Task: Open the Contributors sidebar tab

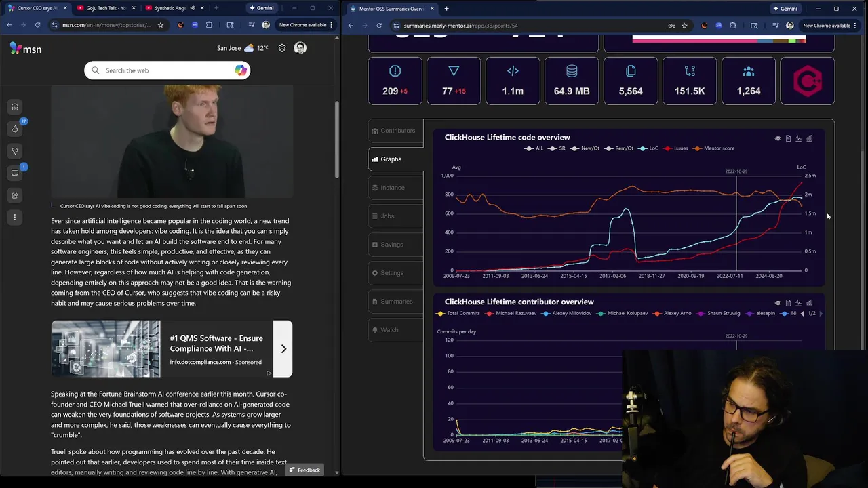Action: point(395,131)
